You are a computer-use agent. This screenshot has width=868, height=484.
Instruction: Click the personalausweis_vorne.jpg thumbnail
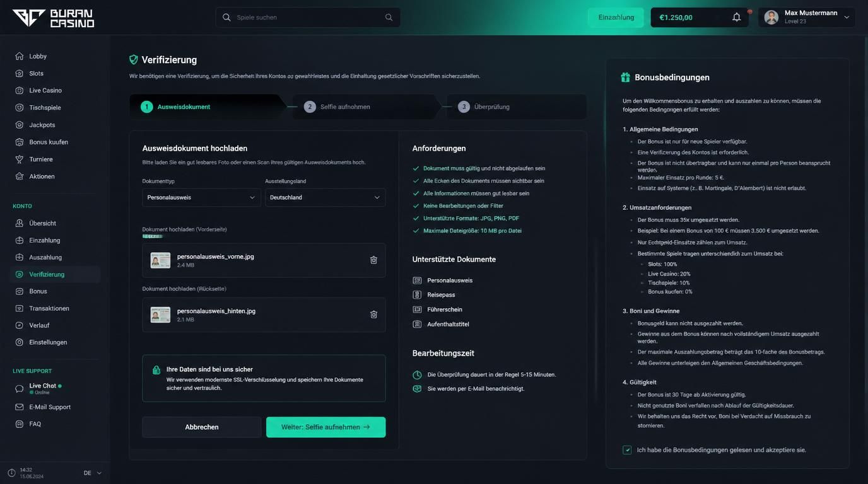tap(160, 260)
